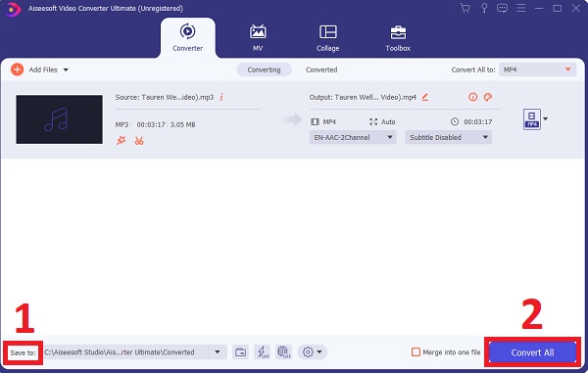Click the "Save to:" label
This screenshot has height=373, width=588.
[23, 352]
